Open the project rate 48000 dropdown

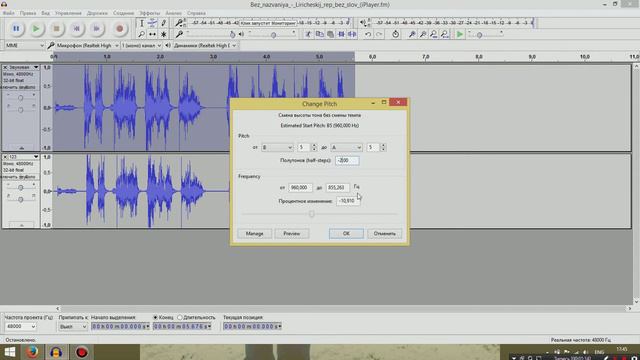(20, 327)
